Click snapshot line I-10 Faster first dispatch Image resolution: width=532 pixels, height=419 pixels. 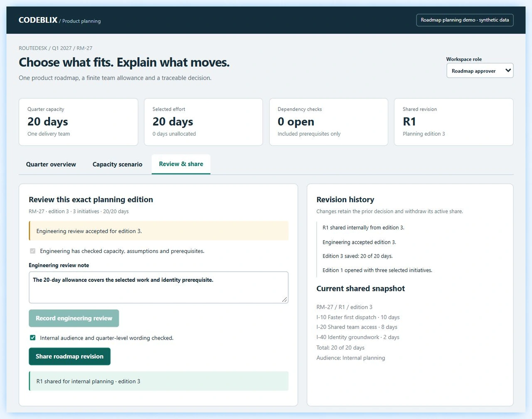tap(358, 317)
